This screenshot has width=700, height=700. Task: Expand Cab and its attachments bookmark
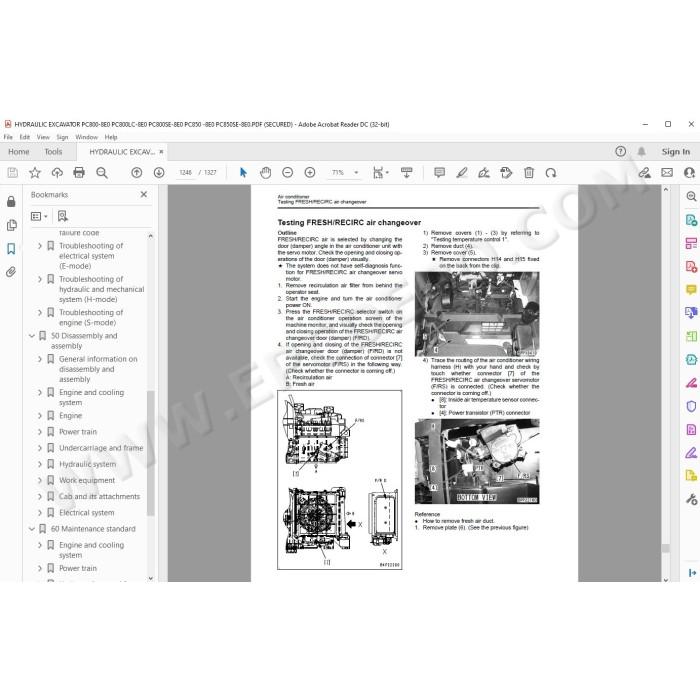click(x=40, y=496)
